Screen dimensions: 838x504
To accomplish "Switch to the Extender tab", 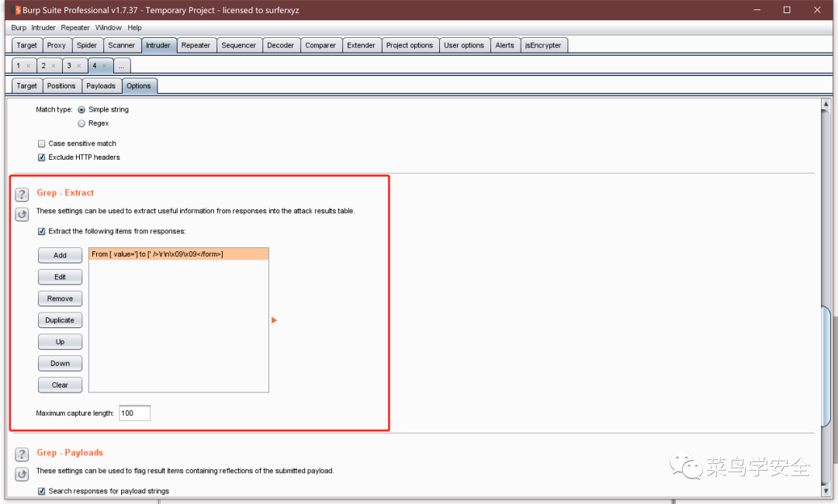I will pyautogui.click(x=361, y=46).
